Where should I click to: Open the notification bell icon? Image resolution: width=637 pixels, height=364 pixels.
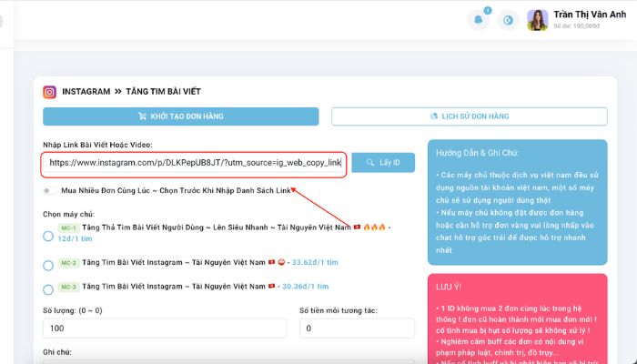tap(478, 20)
